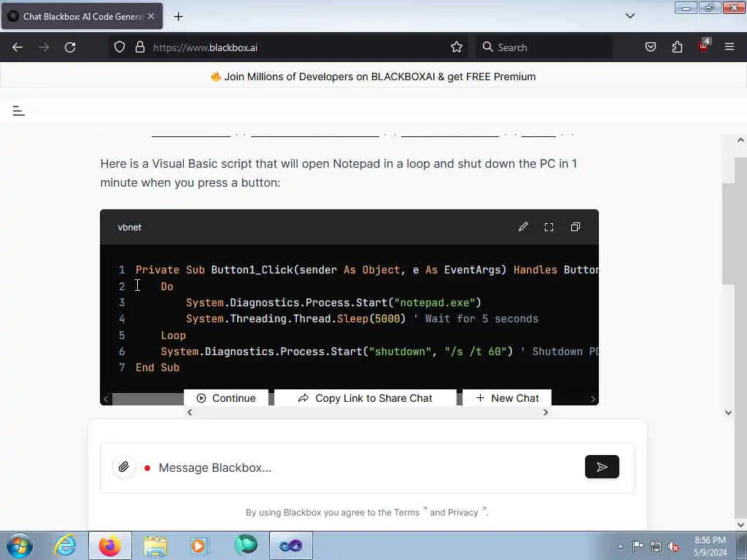Viewport: 747px width, 560px height.
Task: Go forward with the browser forward arrow
Action: click(44, 47)
